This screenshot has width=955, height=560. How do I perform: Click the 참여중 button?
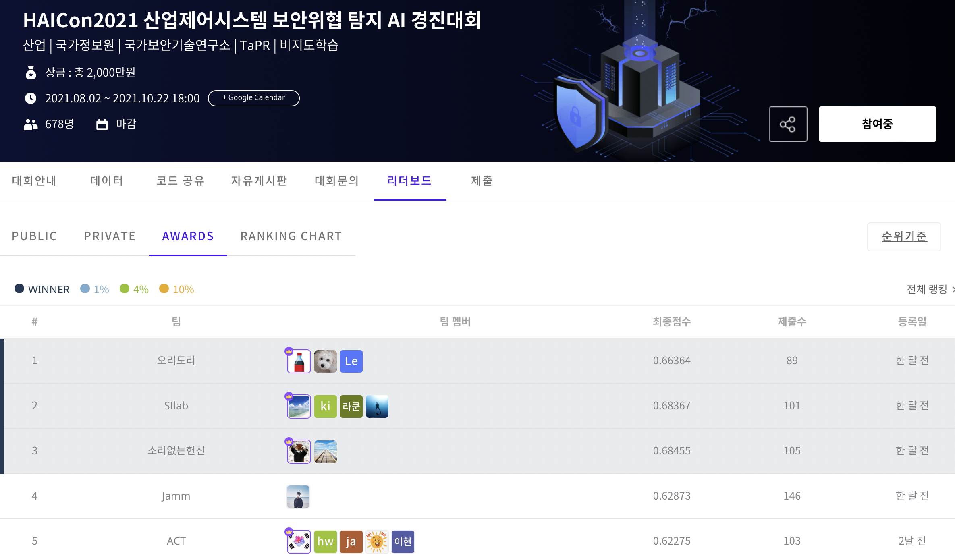click(877, 124)
